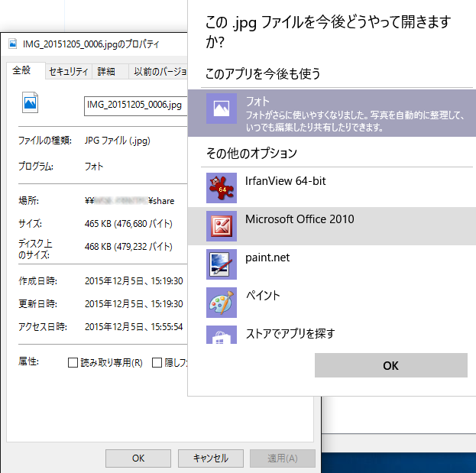Click the file name field IMG_20151205_0006.jpg
Screen dimensions: 476x473
(x=136, y=106)
